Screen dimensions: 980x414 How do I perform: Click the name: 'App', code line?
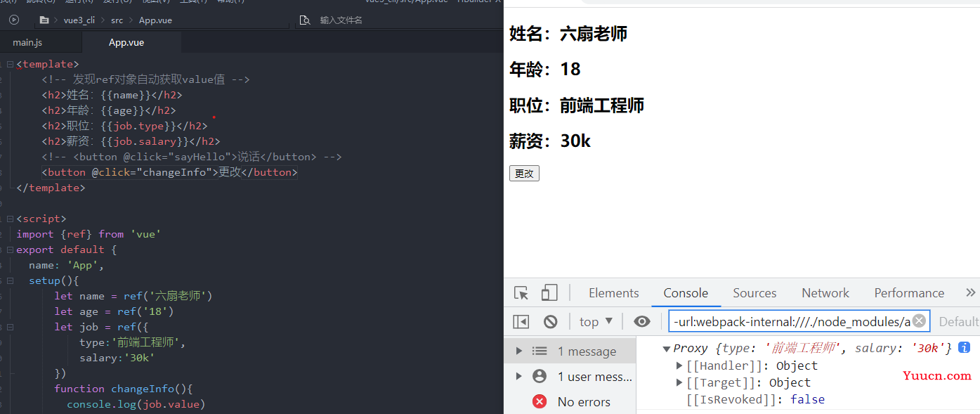pyautogui.click(x=67, y=265)
